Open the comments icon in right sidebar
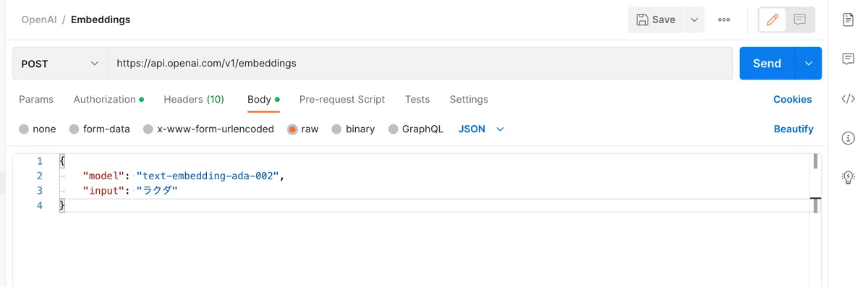This screenshot has height=287, width=868. 848,59
